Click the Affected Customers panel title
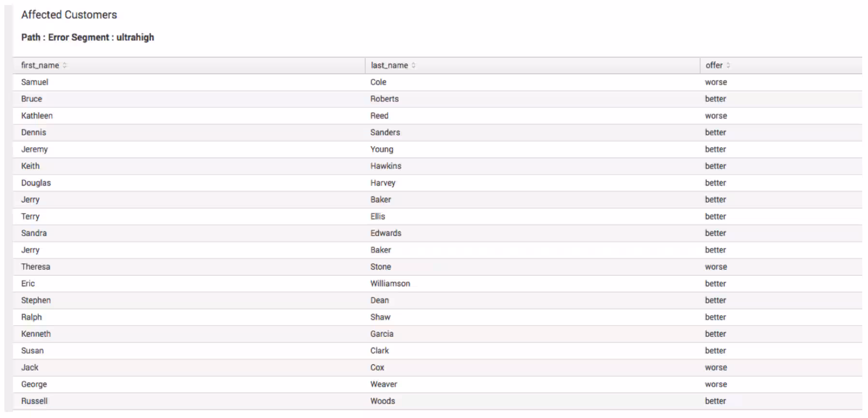Image resolution: width=868 pixels, height=418 pixels. (x=69, y=15)
